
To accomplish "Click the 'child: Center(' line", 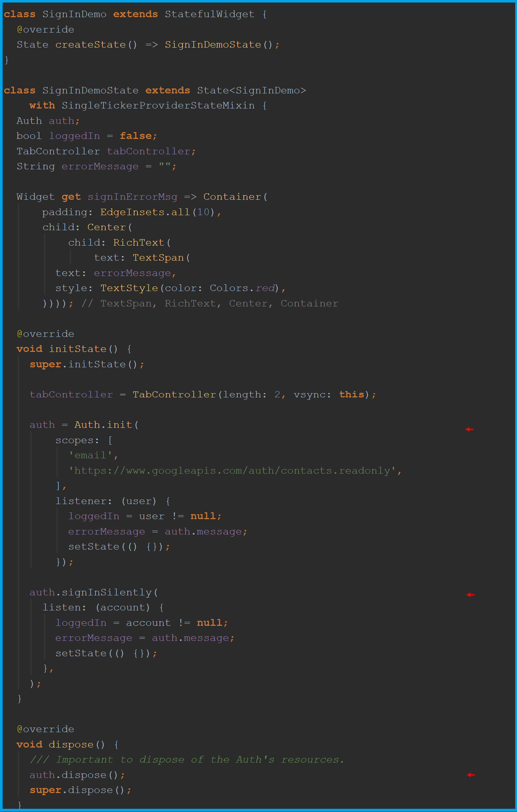I will tap(87, 227).
